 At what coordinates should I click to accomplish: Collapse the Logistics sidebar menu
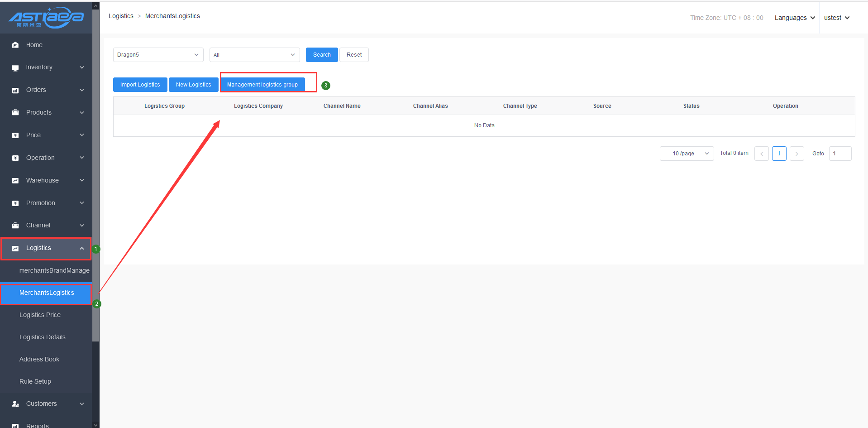pyautogui.click(x=82, y=248)
